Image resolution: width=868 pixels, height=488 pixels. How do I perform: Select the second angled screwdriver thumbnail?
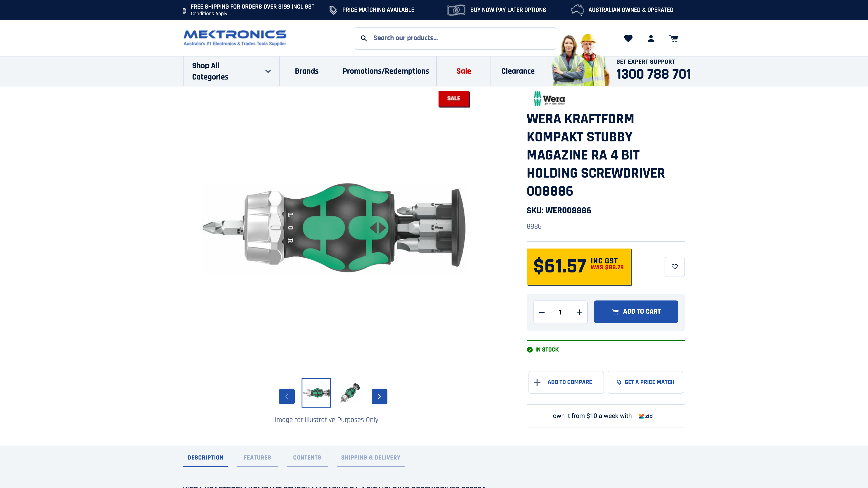[x=350, y=393]
